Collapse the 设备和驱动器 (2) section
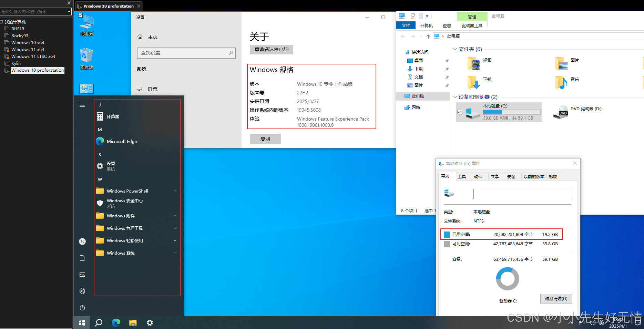The height and width of the screenshot is (329, 644). 455,97
